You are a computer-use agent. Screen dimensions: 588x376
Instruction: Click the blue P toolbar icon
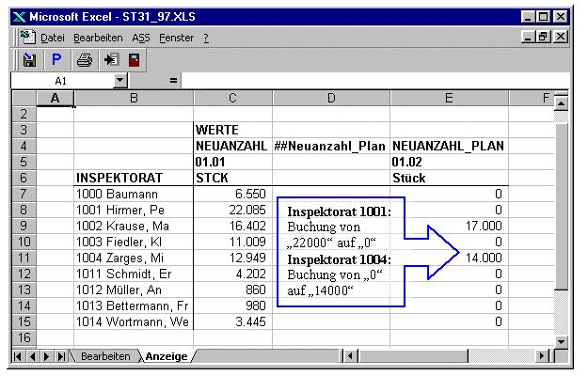pyautogui.click(x=56, y=59)
